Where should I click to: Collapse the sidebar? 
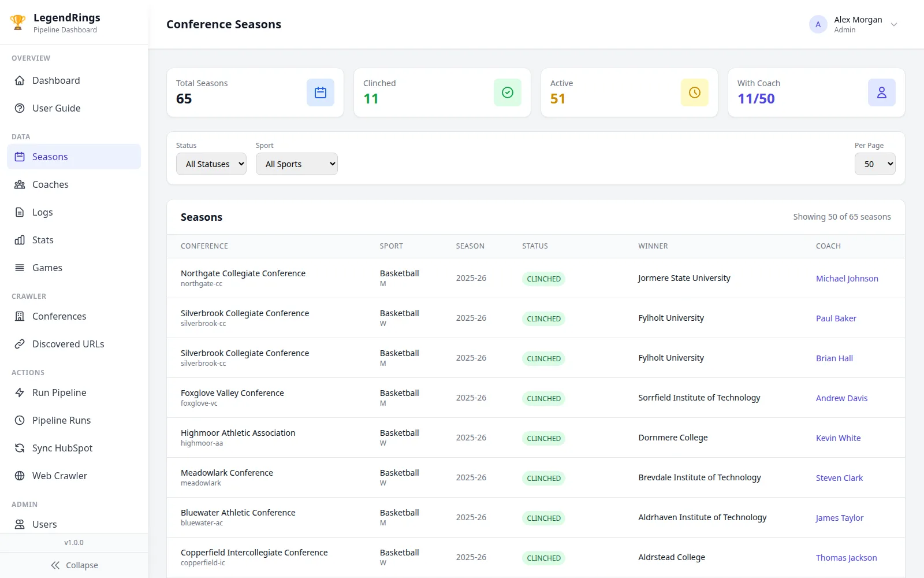coord(74,565)
